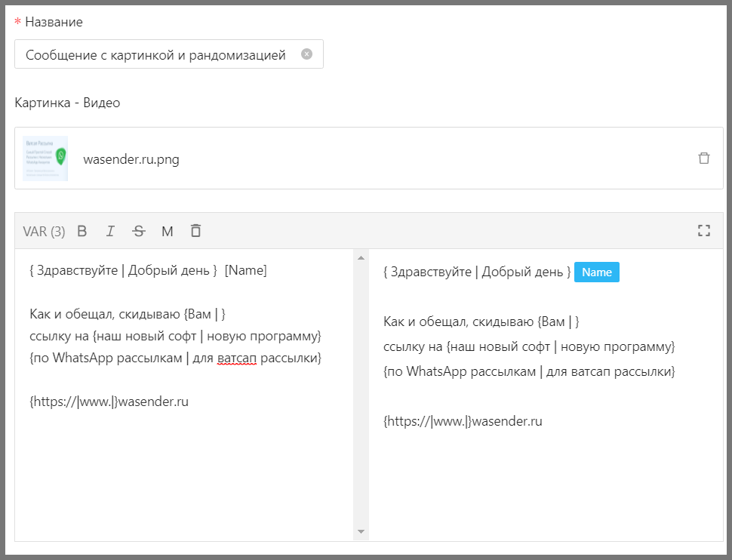Clear editor text with the toolbar trash icon
This screenshot has height=560, width=732.
[195, 231]
